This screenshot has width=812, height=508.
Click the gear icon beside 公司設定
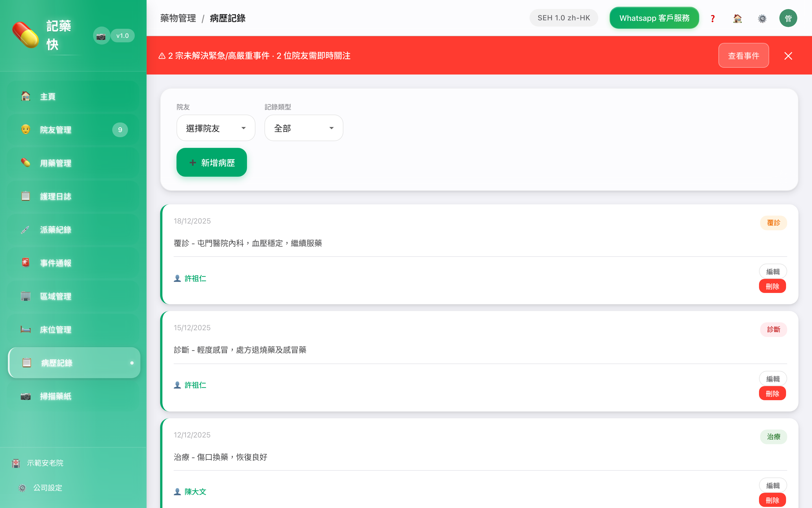click(22, 488)
